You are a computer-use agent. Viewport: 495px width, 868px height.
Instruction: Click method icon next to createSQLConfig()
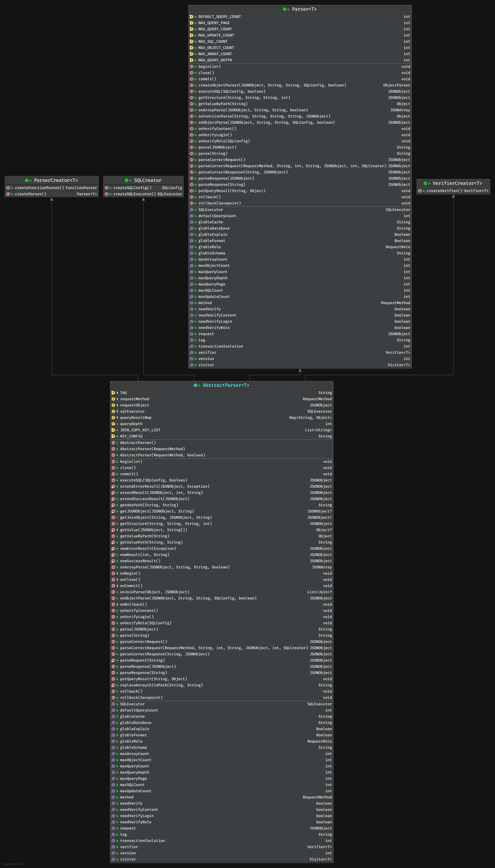pyautogui.click(x=106, y=188)
